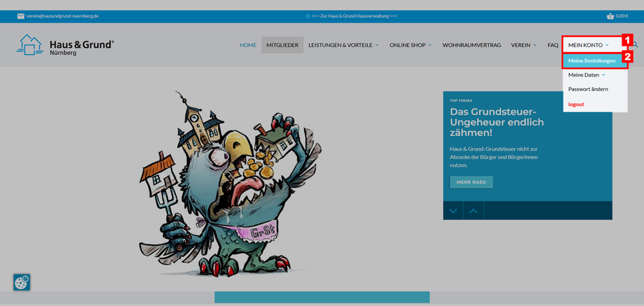644x306 pixels.
Task: Open the Mein Konto menu
Action: [588, 45]
